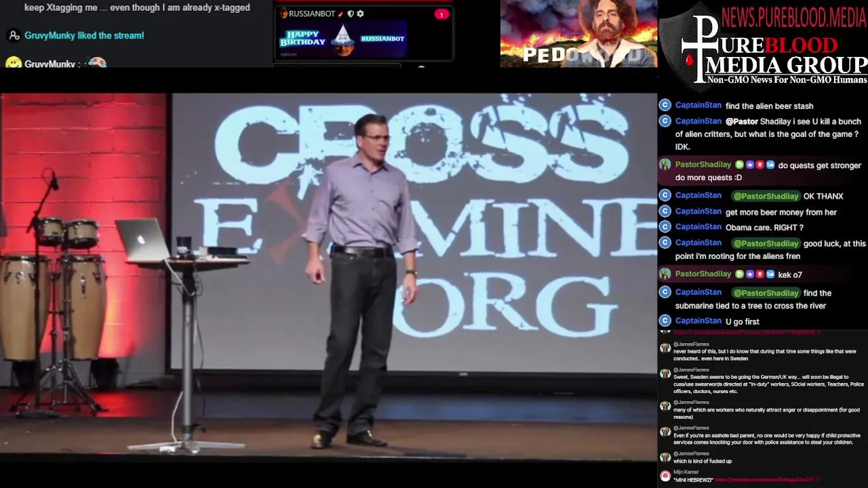The width and height of the screenshot is (868, 488).
Task: Click the chat text 'get more beer money from her'
Action: coord(781,212)
